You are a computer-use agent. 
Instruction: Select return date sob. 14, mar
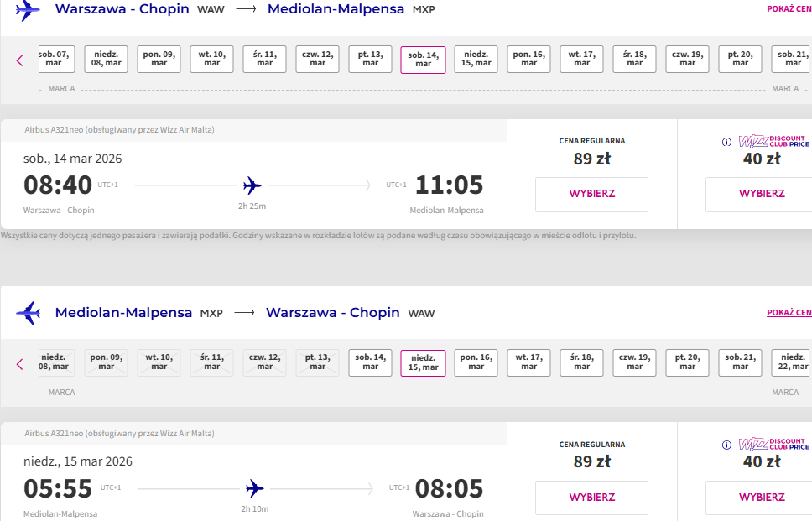coord(370,362)
